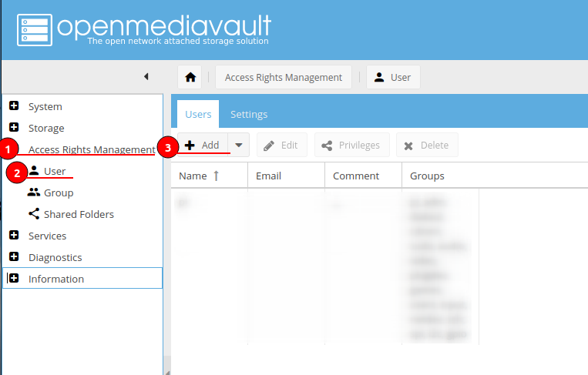The width and height of the screenshot is (588, 375).
Task: Go to home via the house icon
Action: pos(190,77)
